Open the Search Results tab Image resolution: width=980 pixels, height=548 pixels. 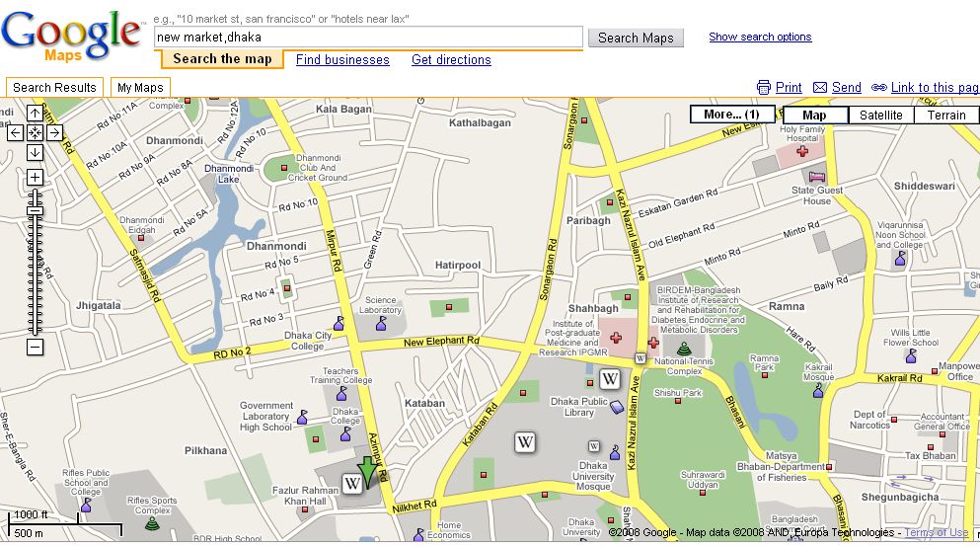tap(54, 88)
